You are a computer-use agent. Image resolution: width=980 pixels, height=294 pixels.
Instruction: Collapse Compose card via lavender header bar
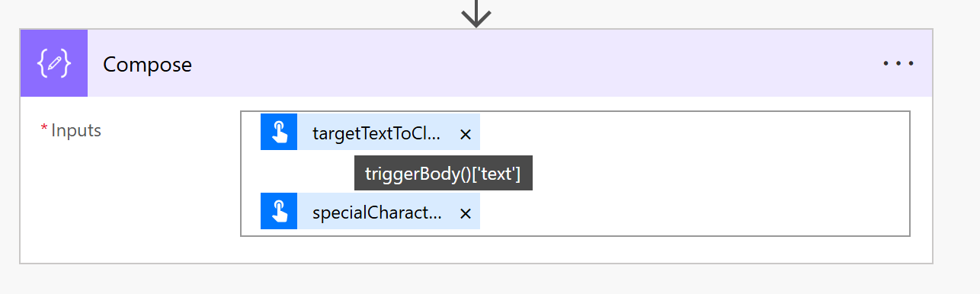[533, 64]
